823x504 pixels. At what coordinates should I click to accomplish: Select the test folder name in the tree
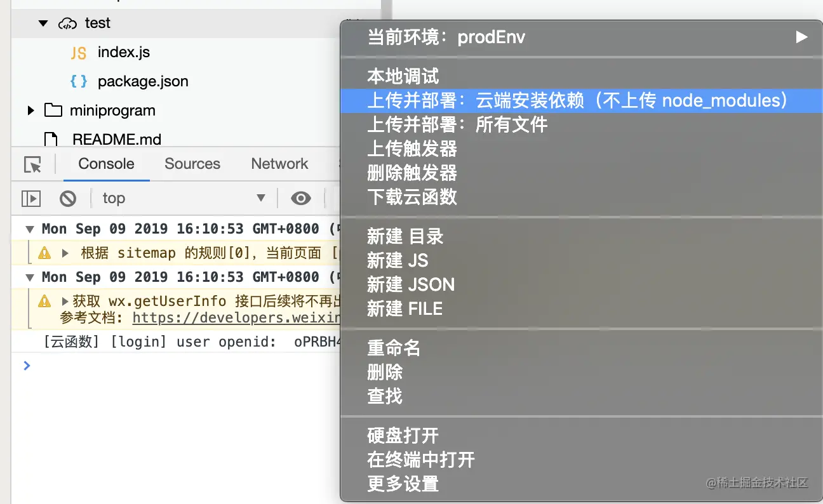98,23
